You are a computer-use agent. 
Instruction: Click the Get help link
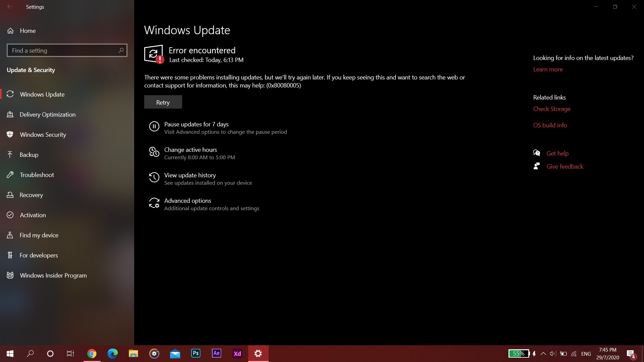(557, 153)
